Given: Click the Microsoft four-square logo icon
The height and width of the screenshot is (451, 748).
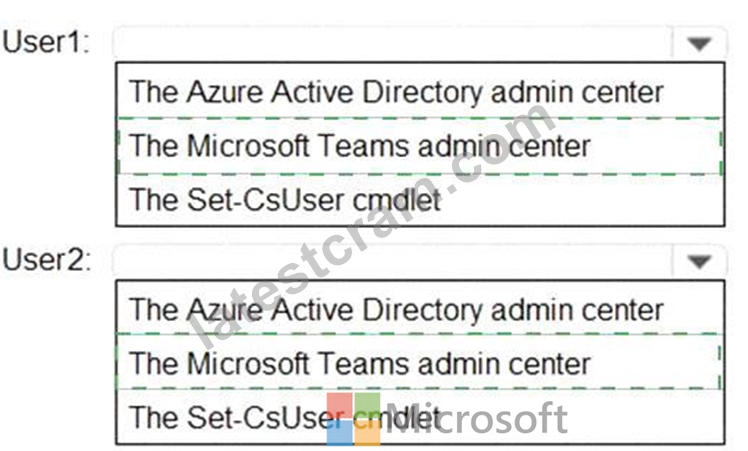Looking at the screenshot, I should tap(354, 419).
